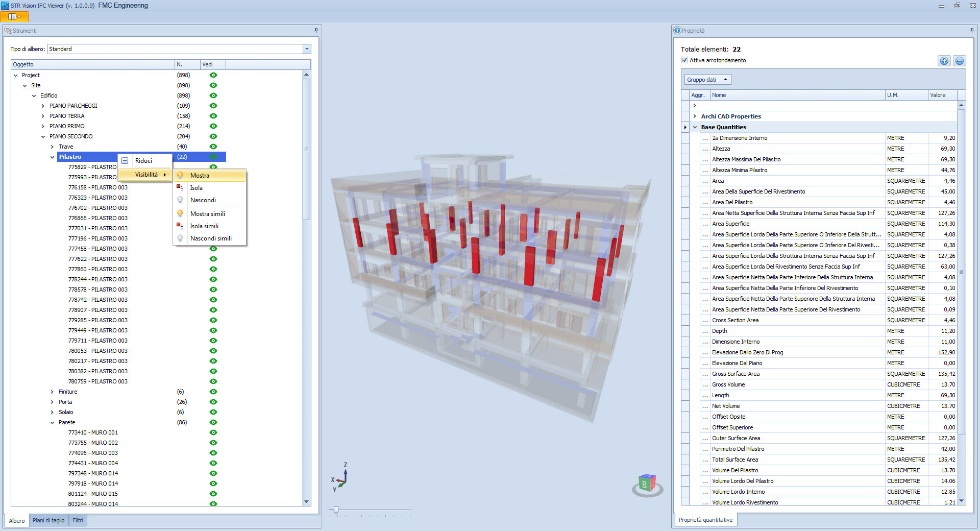The width and height of the screenshot is (980, 531).
Task: Toggle visibility eye for Finiture
Action: (x=213, y=392)
